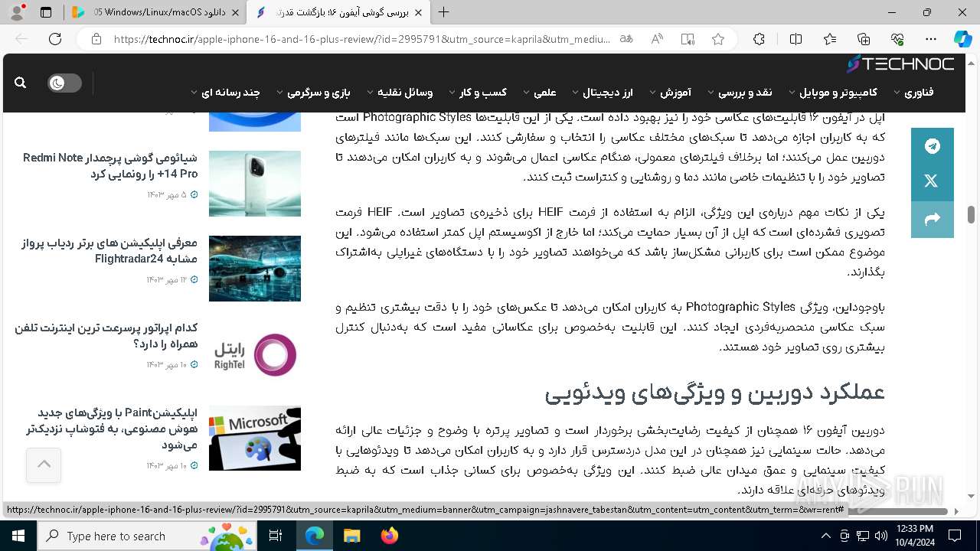Open the tab actions menu icon

46,12
